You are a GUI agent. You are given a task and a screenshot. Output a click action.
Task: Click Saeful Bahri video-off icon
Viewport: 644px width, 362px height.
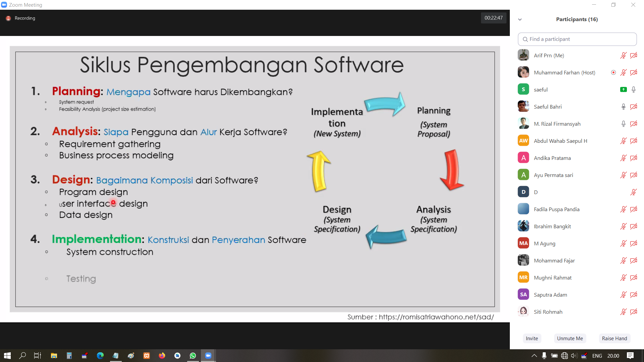coord(634,107)
